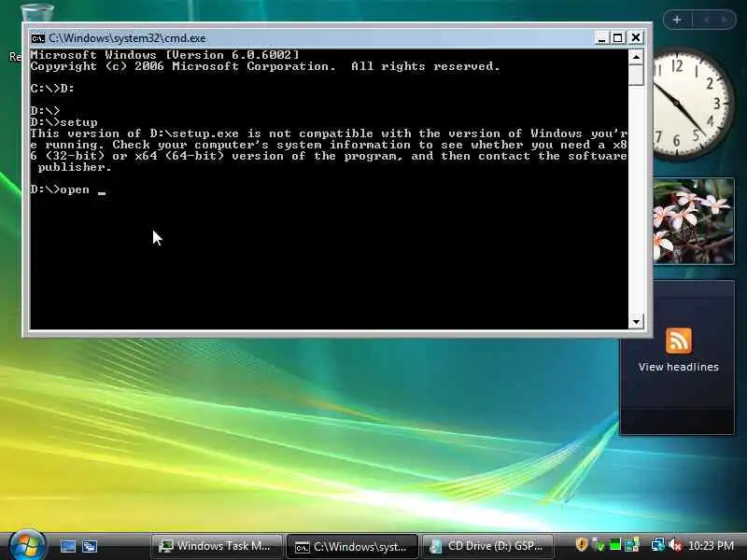The image size is (747, 560).
Task: Click the orange RSS feed icon
Action: point(679,340)
